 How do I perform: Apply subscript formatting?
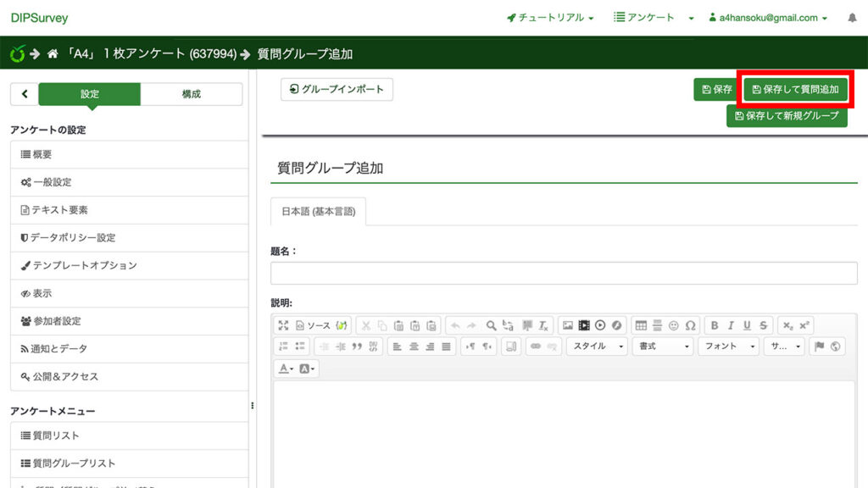(787, 325)
